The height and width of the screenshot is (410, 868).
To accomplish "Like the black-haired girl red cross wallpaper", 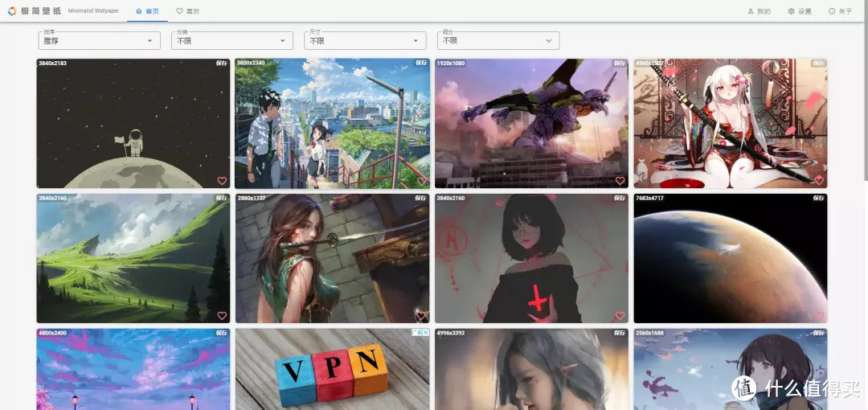I will pos(620,316).
